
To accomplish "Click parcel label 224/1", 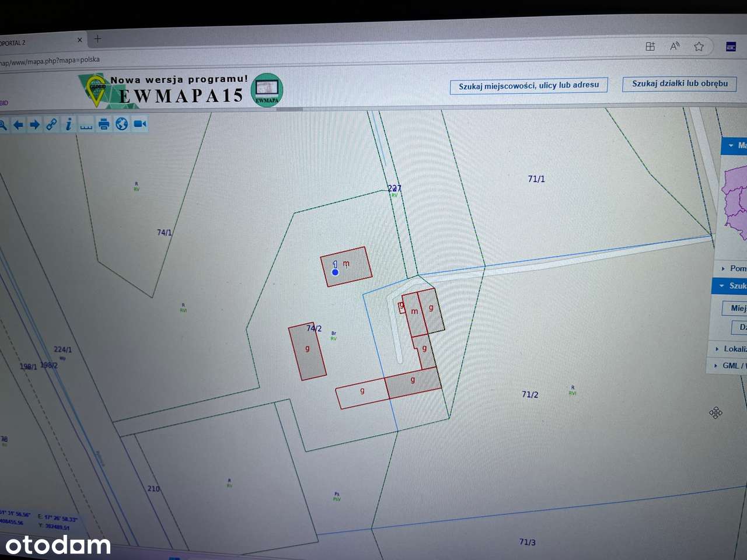I will [62, 349].
